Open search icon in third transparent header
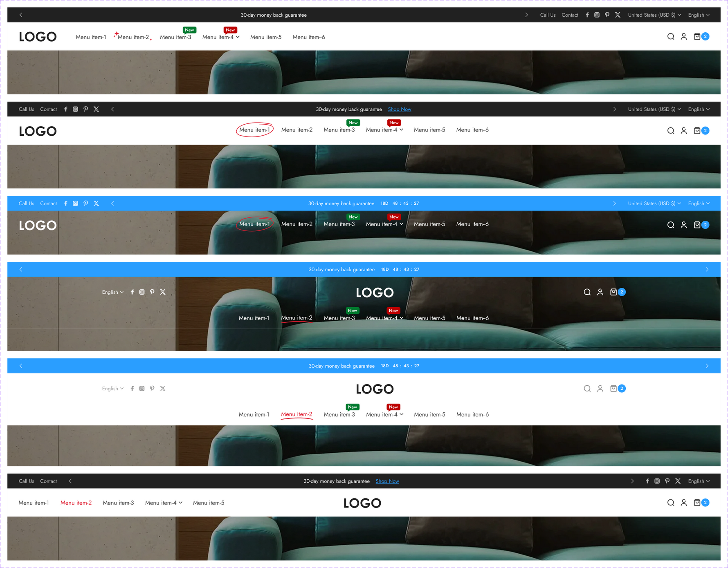 (x=671, y=225)
